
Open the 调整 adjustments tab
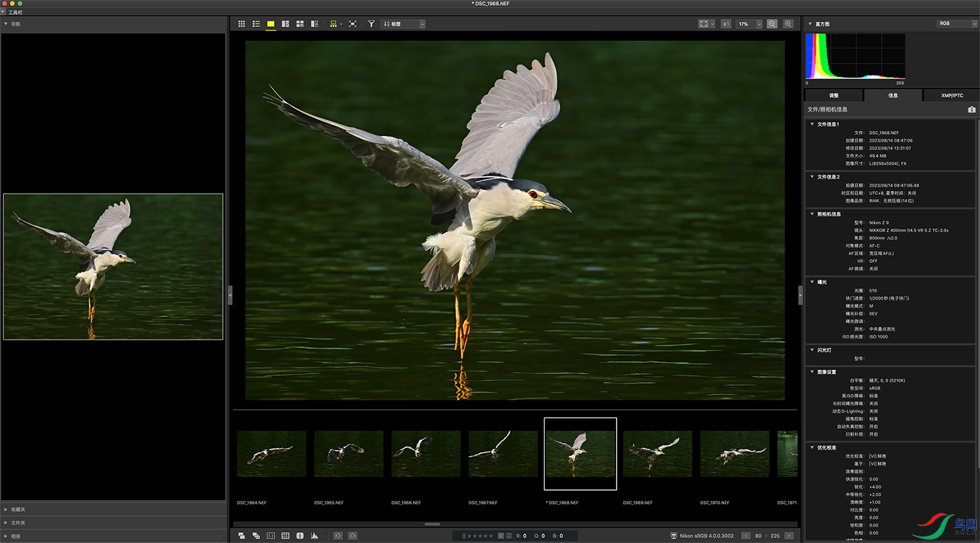click(x=834, y=95)
